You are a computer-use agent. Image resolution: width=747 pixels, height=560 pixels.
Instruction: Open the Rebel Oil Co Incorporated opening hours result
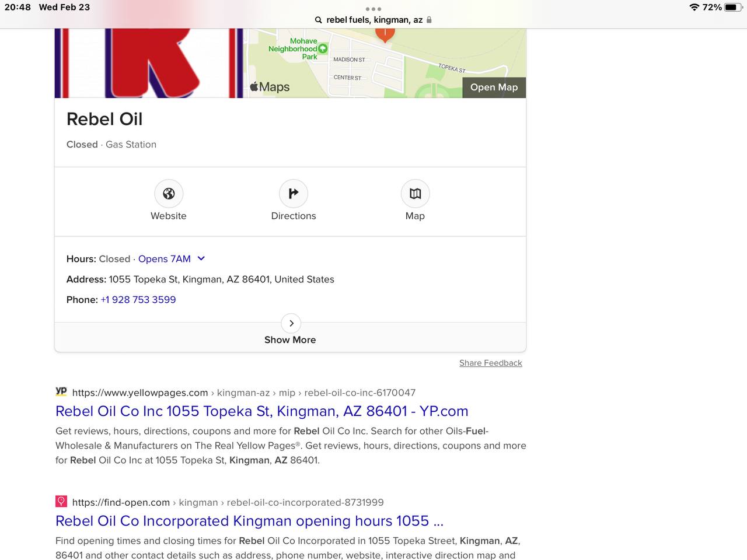[250, 521]
